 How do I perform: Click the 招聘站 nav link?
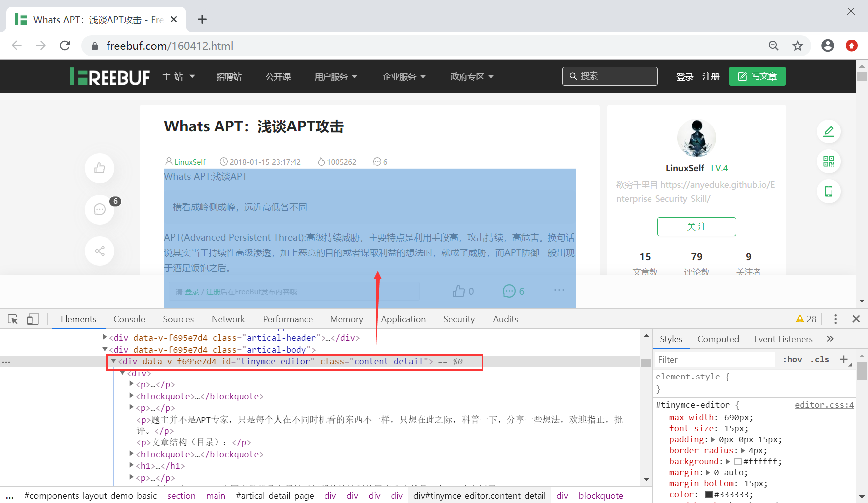point(229,77)
